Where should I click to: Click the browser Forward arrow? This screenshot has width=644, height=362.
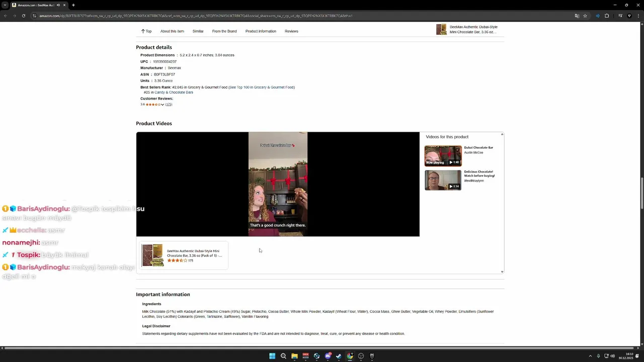pyautogui.click(x=14, y=16)
